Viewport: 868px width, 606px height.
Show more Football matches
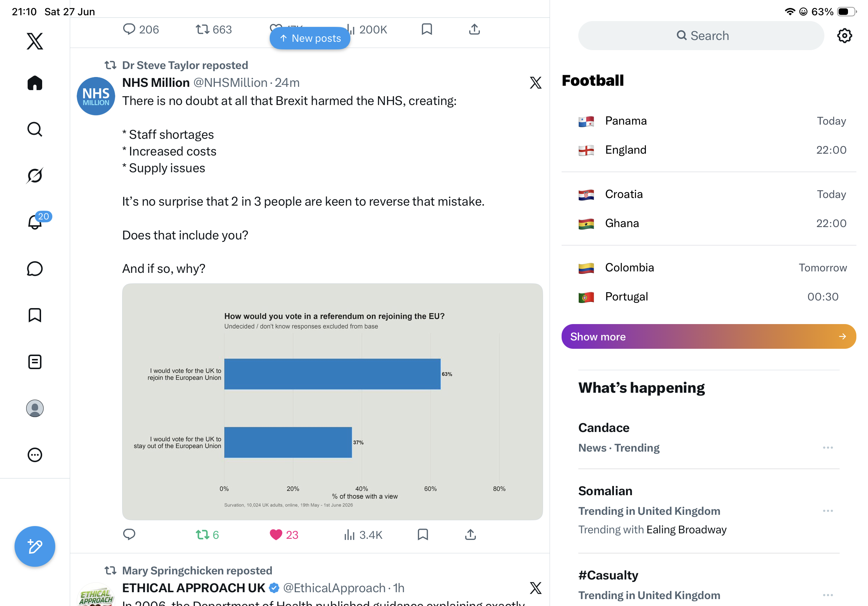tap(708, 336)
